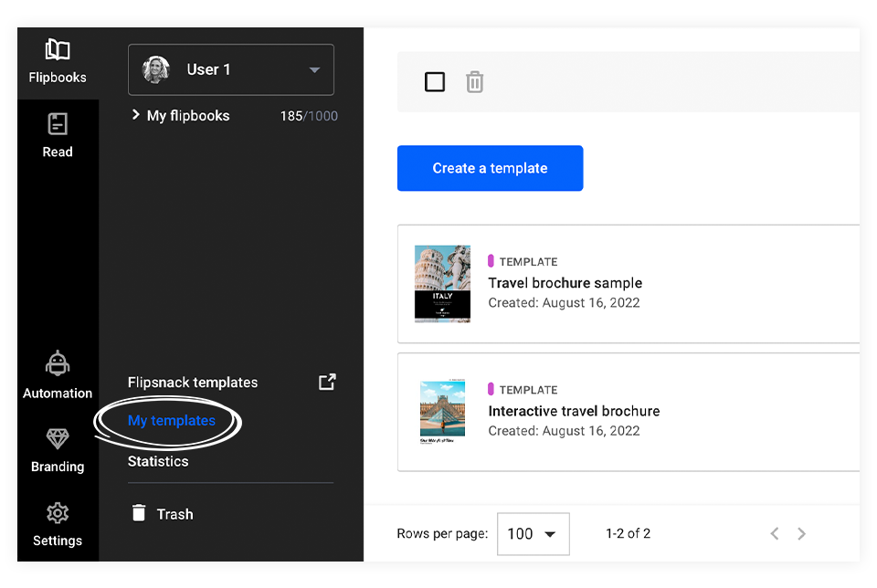Go to previous page arrow

(x=774, y=534)
